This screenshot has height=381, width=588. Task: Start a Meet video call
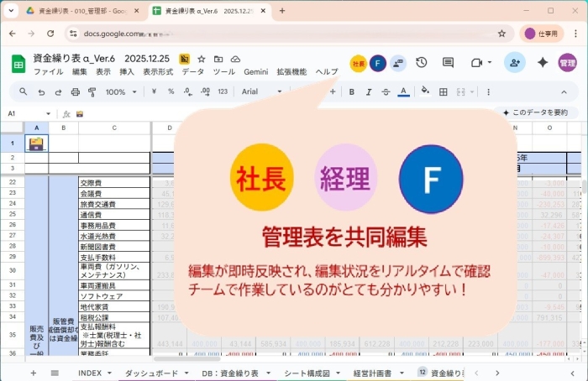click(476, 63)
